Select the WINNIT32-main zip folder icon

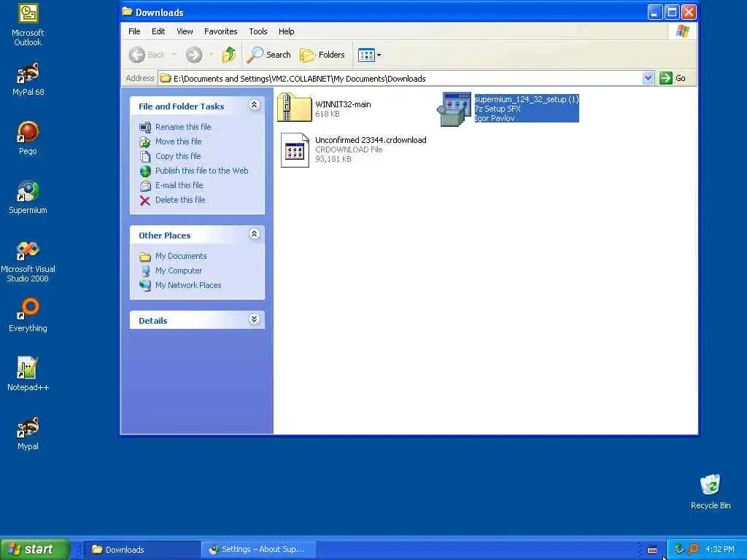[295, 108]
